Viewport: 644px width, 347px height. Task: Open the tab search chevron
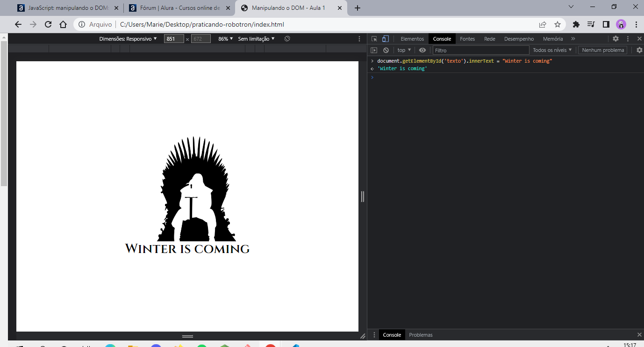[571, 7]
